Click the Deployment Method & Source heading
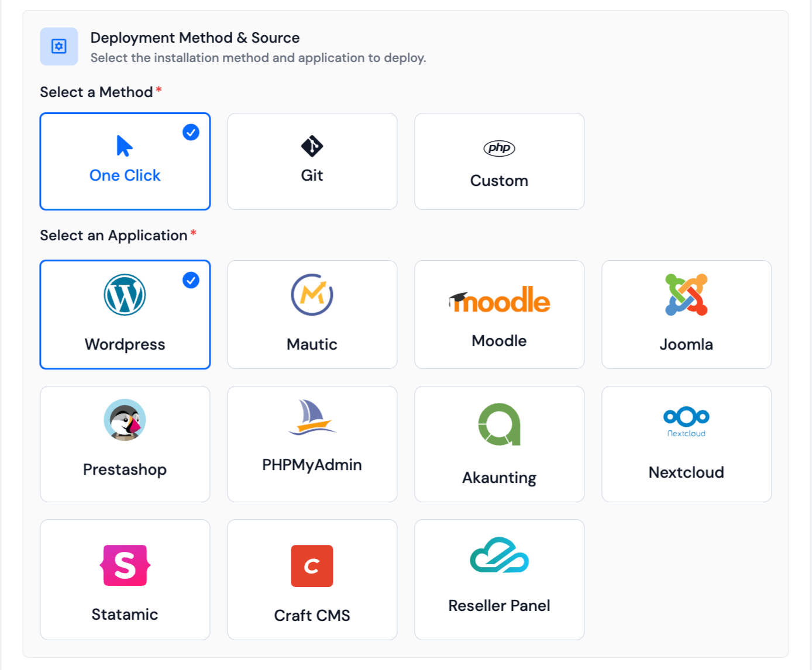This screenshot has width=812, height=670. pos(195,37)
